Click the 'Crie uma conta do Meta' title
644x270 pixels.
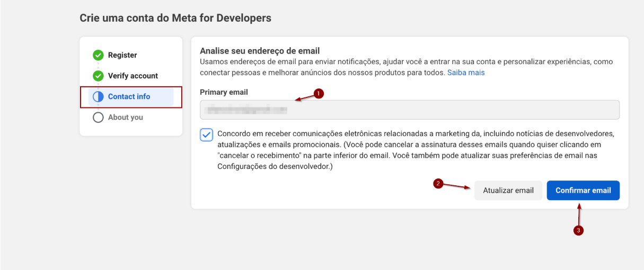[175, 18]
